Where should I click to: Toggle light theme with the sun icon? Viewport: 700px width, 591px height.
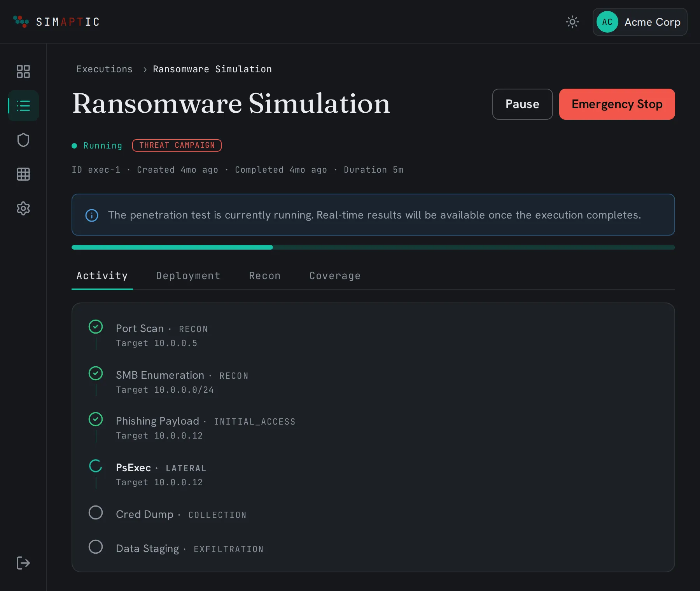click(572, 22)
